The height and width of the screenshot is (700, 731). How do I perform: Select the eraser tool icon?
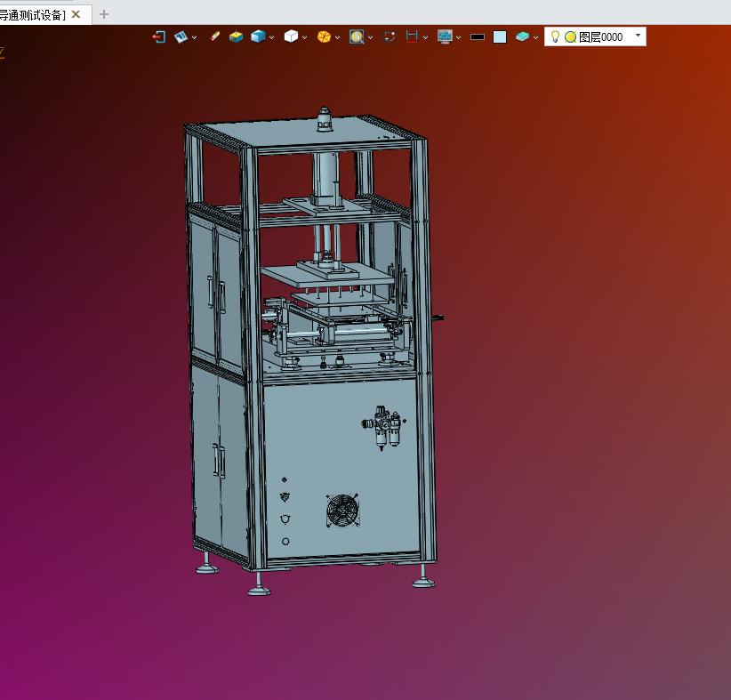[x=214, y=36]
